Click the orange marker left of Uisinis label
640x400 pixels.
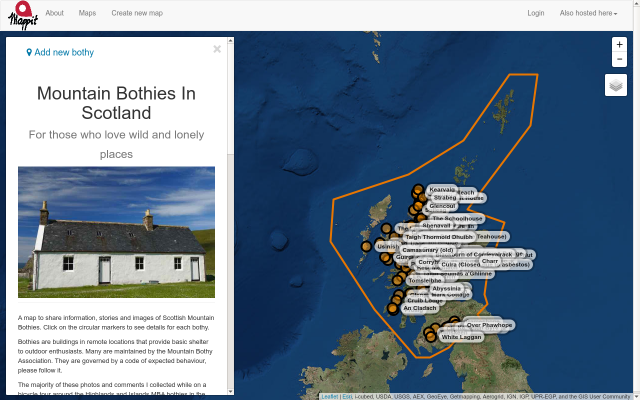(367, 246)
